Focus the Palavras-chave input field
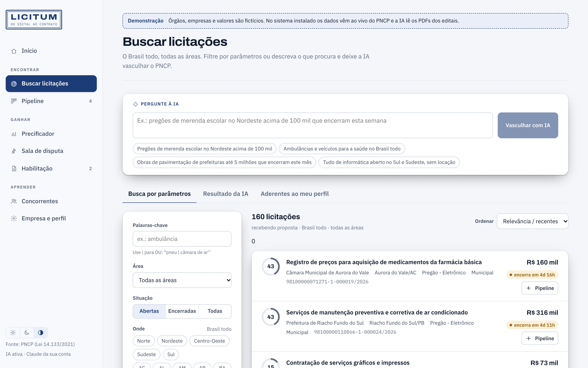Screen dimensions: 588x368 182,239
